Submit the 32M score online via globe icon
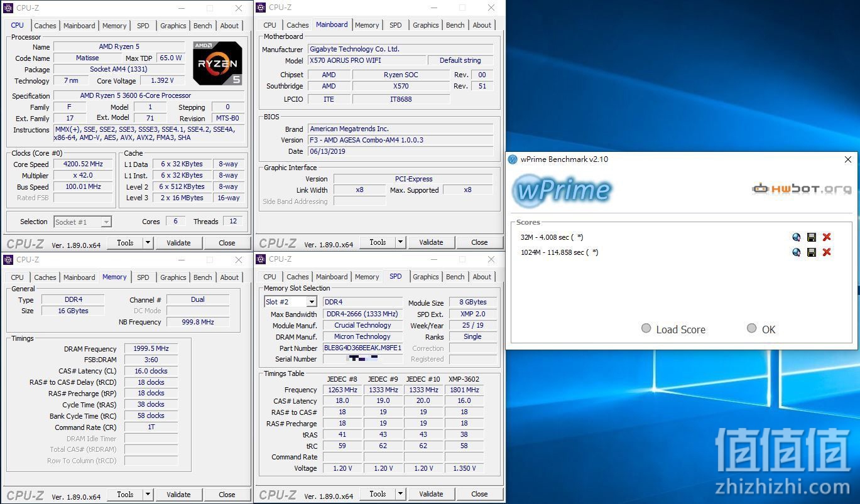Image resolution: width=860 pixels, height=504 pixels. coord(797,237)
